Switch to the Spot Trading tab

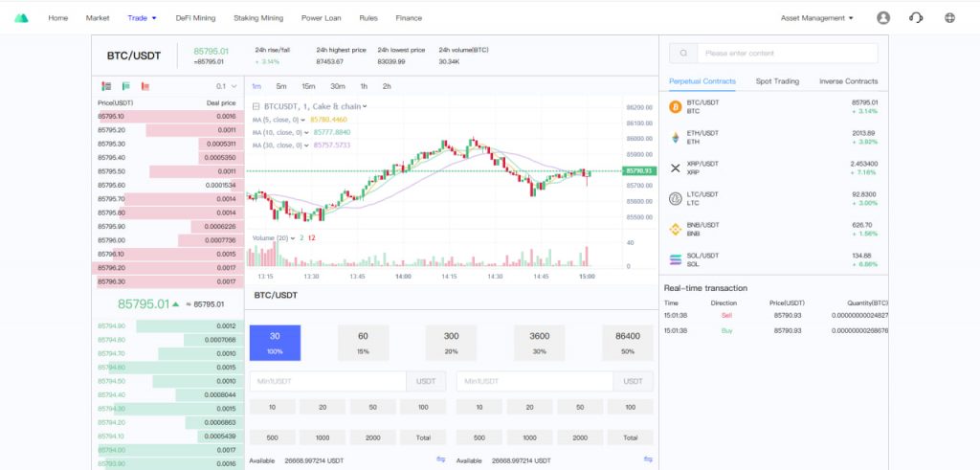pos(777,81)
